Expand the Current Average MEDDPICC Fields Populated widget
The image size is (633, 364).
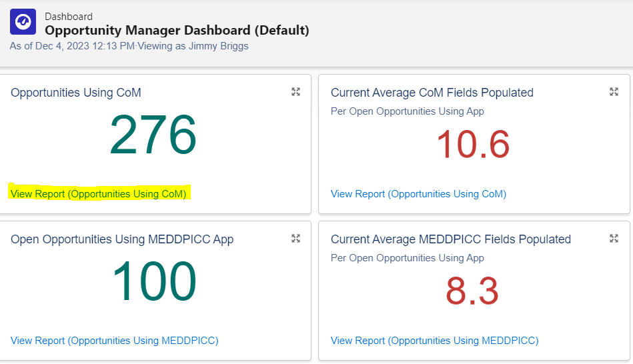pyautogui.click(x=614, y=239)
